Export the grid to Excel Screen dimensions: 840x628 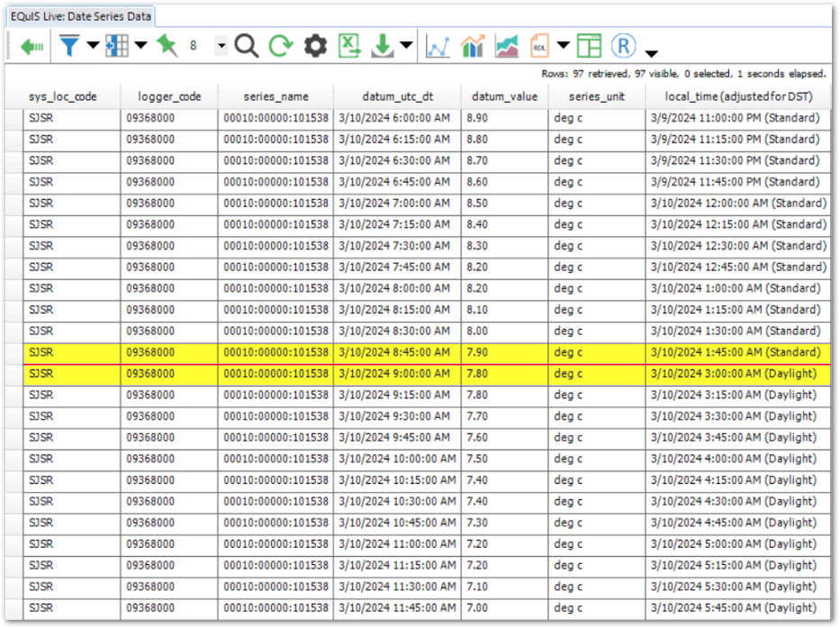[x=349, y=47]
